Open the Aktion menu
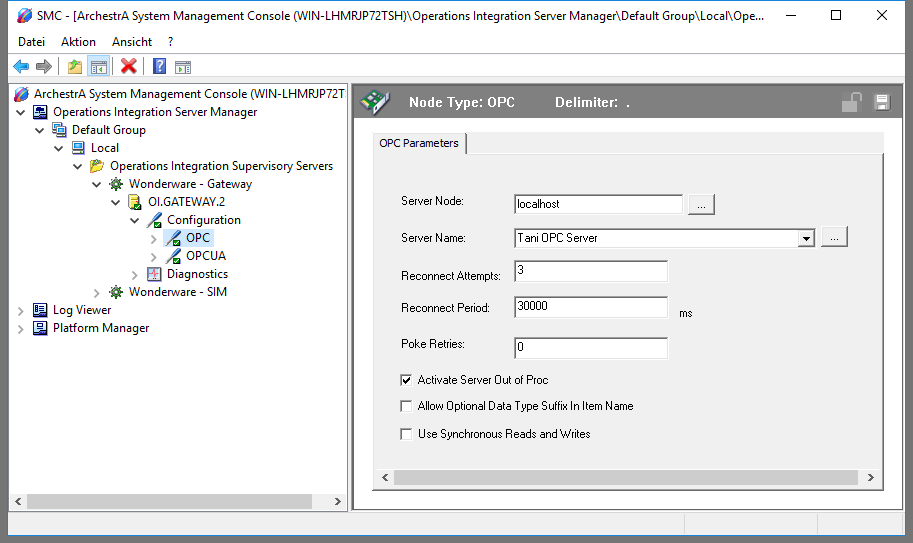This screenshot has height=543, width=913. tap(78, 42)
